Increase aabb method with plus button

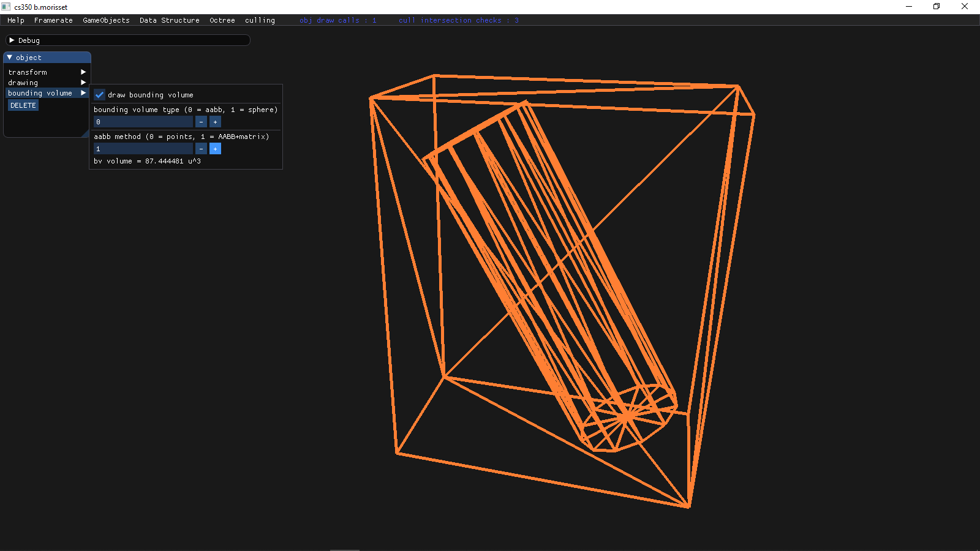[215, 149]
